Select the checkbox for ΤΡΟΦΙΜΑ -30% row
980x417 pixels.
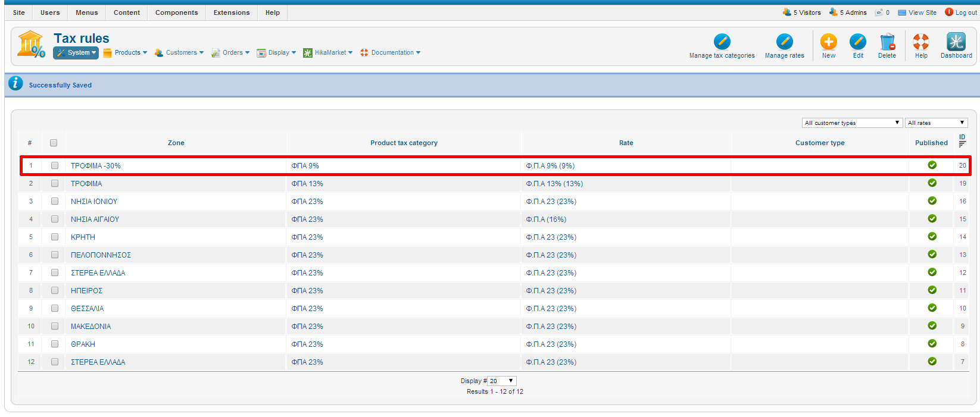click(x=55, y=166)
